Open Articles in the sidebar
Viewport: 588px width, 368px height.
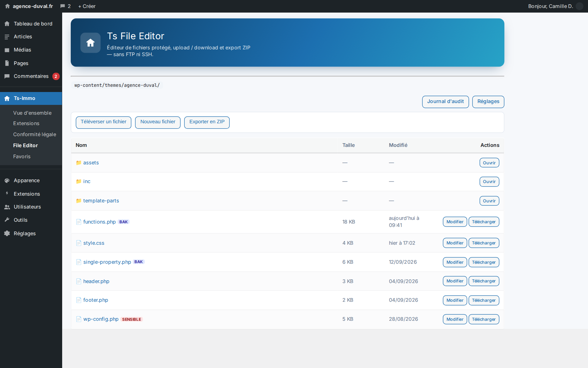pos(31,36)
